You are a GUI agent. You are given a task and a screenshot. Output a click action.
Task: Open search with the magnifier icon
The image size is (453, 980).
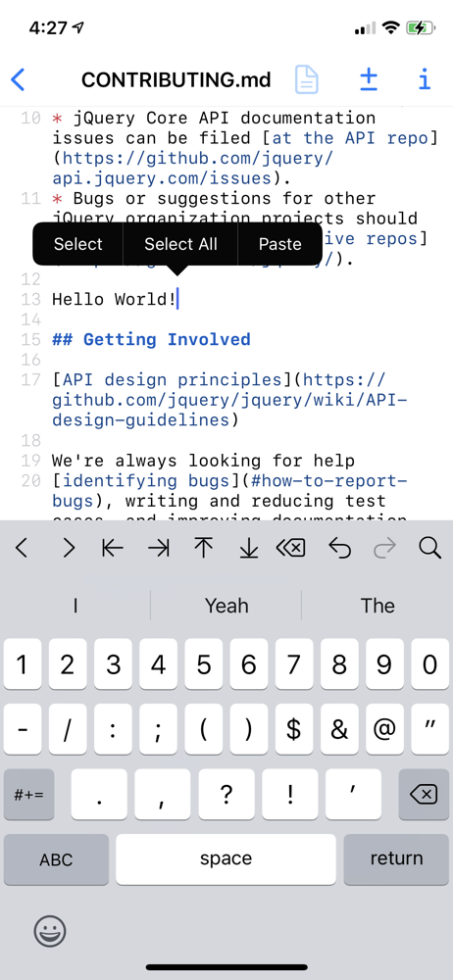(x=430, y=548)
